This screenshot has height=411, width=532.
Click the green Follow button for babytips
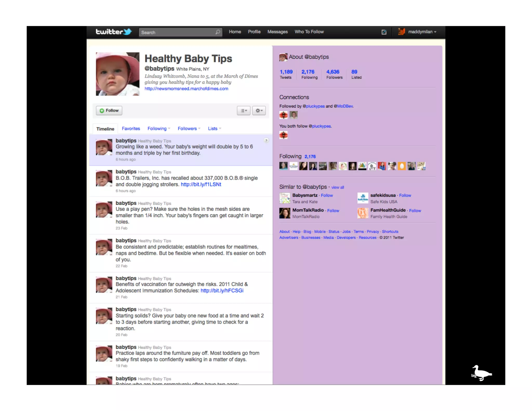click(x=109, y=111)
